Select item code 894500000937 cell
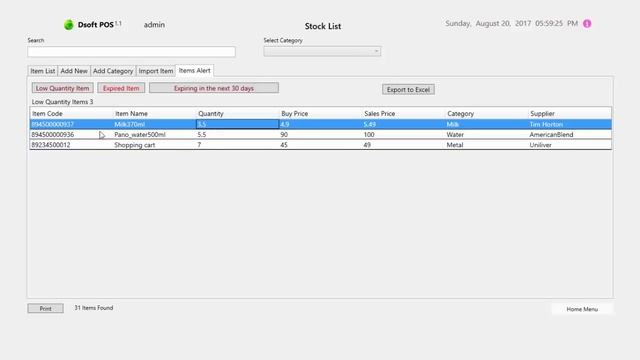640x360 pixels. coord(71,124)
